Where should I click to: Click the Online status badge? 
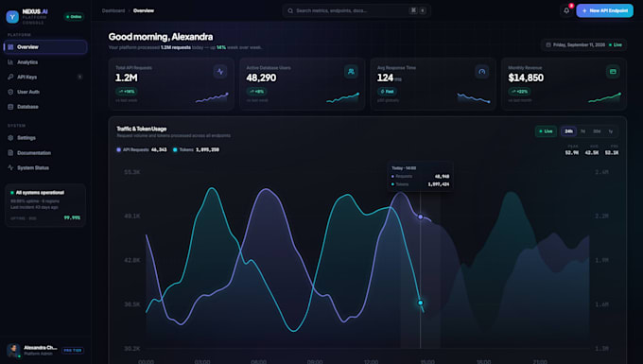click(74, 17)
